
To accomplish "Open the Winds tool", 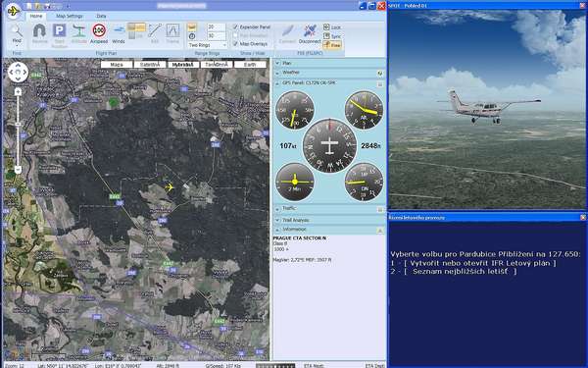I will coord(119,33).
